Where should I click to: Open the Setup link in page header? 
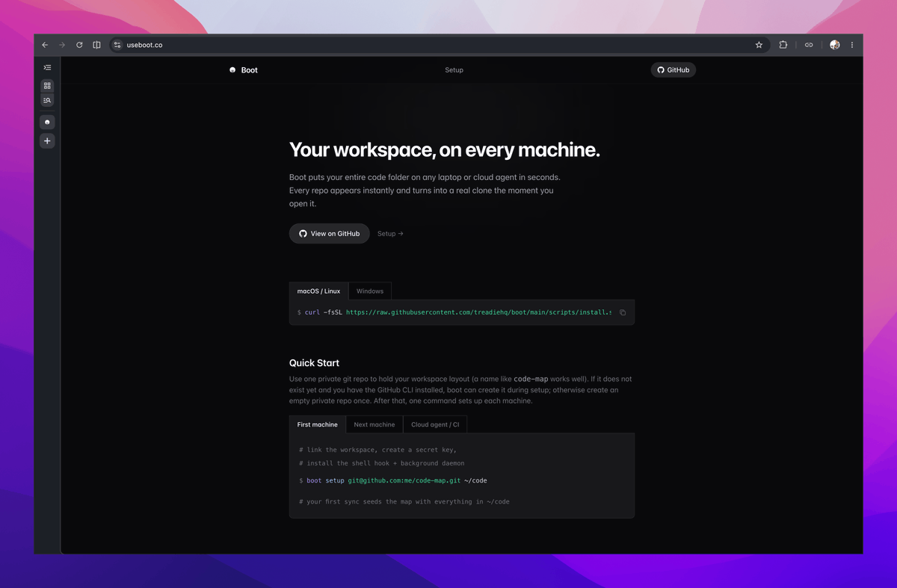click(454, 70)
